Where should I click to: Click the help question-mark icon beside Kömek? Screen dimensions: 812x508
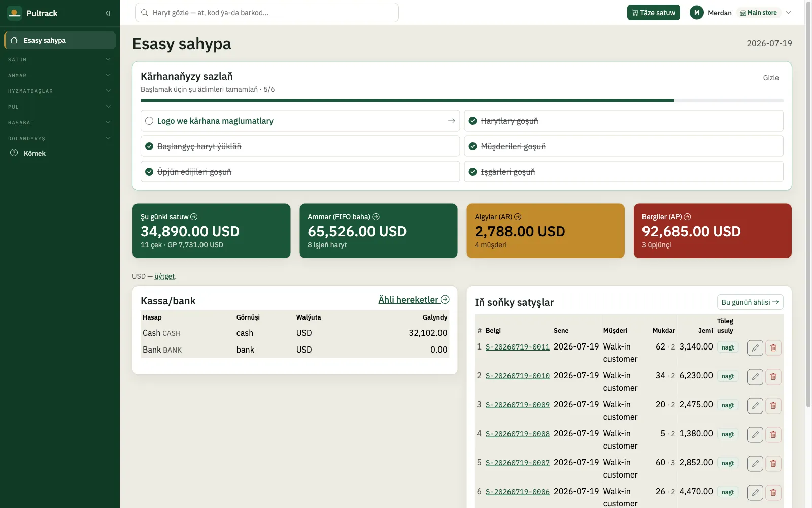click(14, 153)
